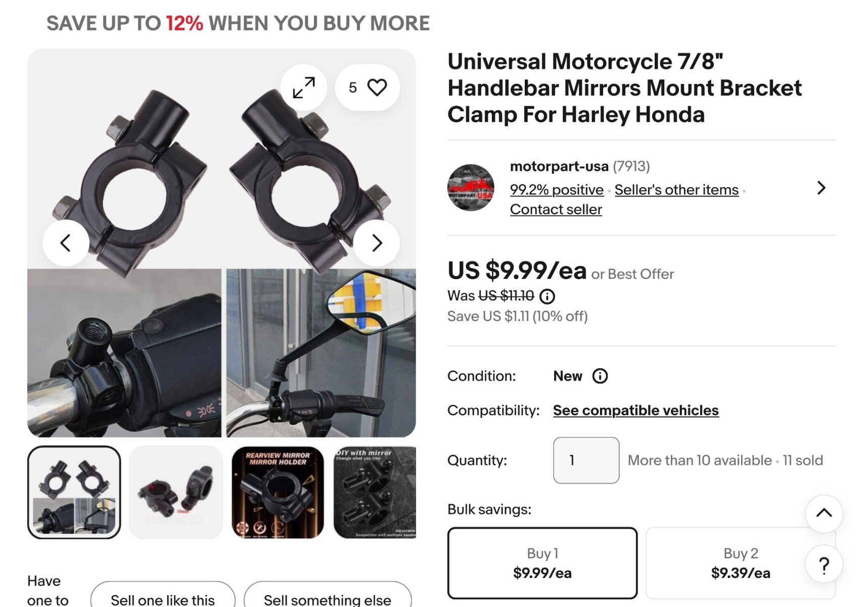Show the previous product image
868x607 pixels.
(66, 243)
